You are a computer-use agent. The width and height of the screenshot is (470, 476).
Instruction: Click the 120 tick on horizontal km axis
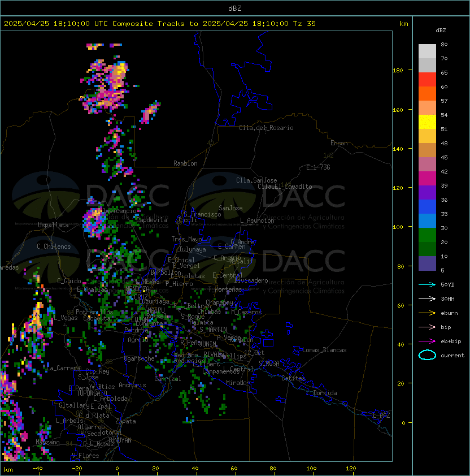(x=351, y=469)
